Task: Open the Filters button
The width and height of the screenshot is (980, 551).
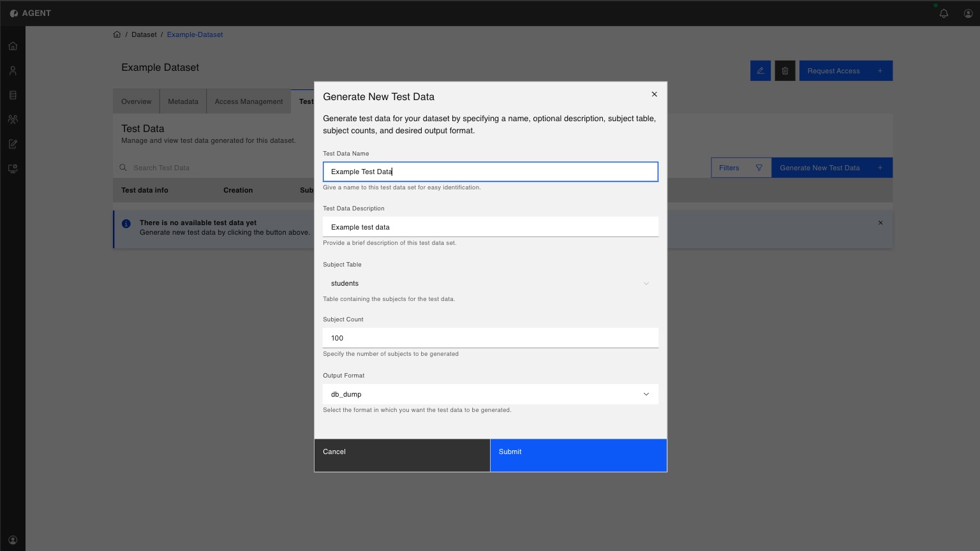Action: tap(741, 168)
